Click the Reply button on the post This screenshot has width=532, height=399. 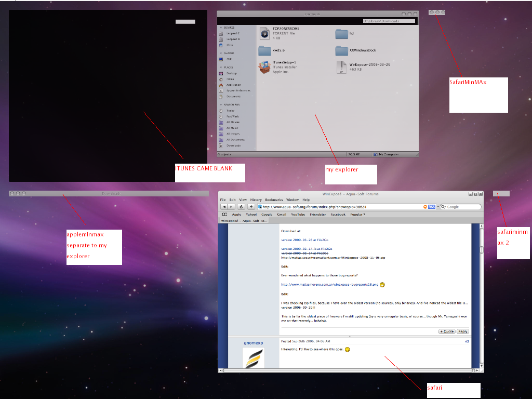[462, 331]
